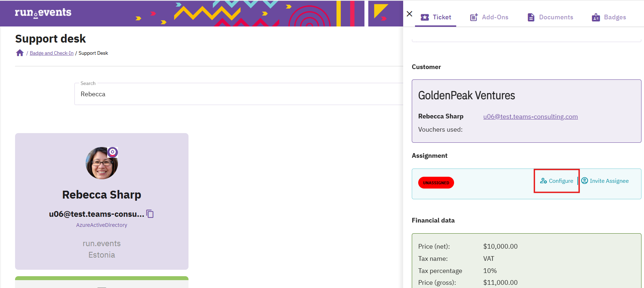Select the Badges tab
Image resolution: width=644 pixels, height=288 pixels.
coord(609,17)
